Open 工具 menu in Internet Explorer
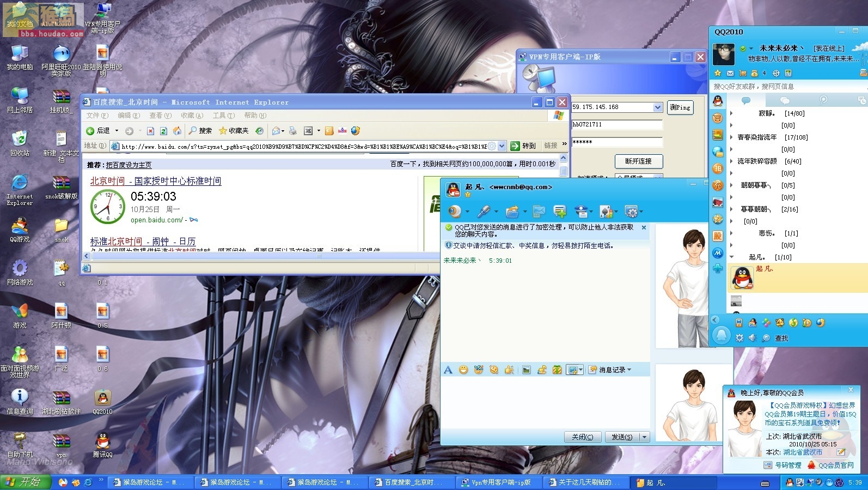Screen dimensions: 868x490 tap(223, 116)
